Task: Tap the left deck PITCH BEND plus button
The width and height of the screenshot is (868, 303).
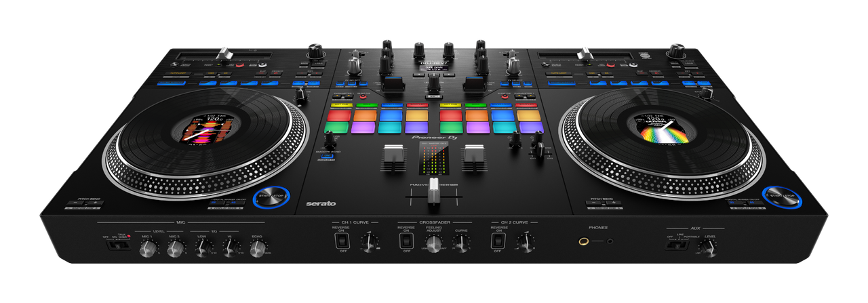Action: 96,203
